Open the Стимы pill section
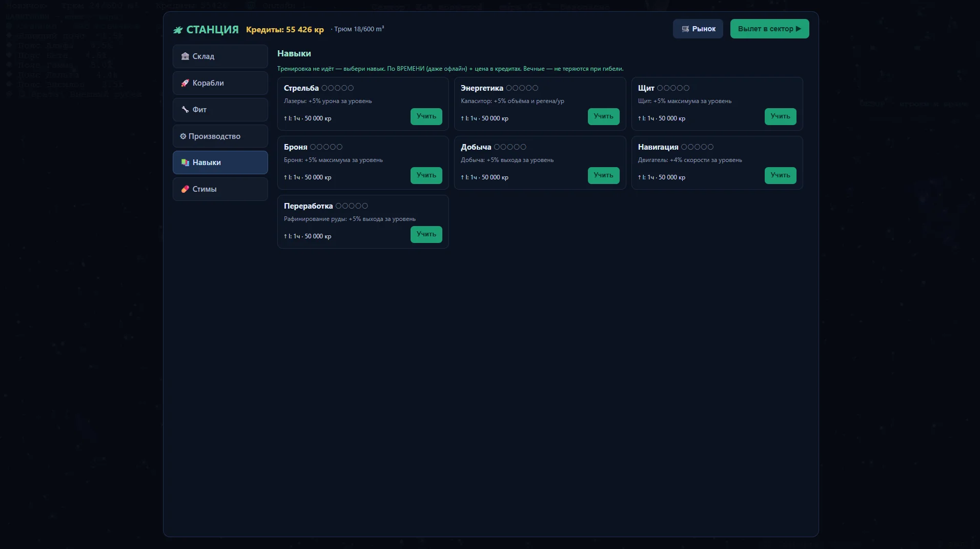Viewport: 980px width, 549px height. click(x=220, y=189)
